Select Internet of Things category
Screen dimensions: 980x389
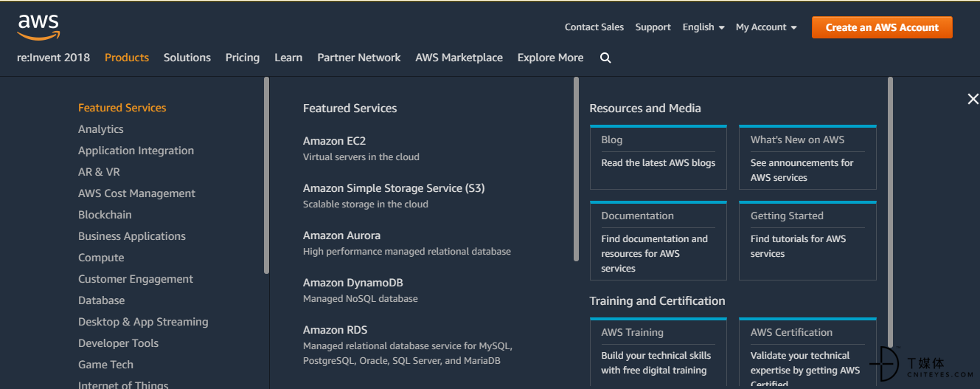pyautogui.click(x=123, y=385)
